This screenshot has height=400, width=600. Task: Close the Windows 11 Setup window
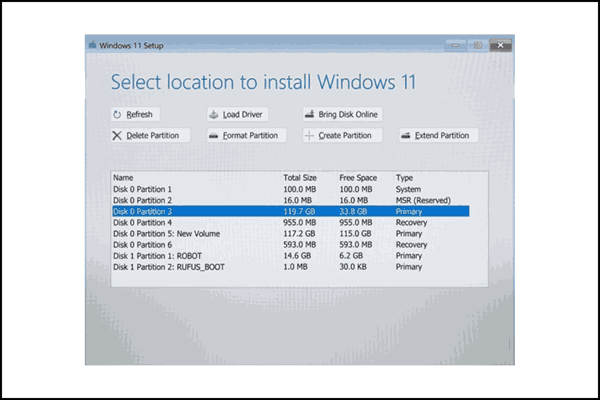500,45
